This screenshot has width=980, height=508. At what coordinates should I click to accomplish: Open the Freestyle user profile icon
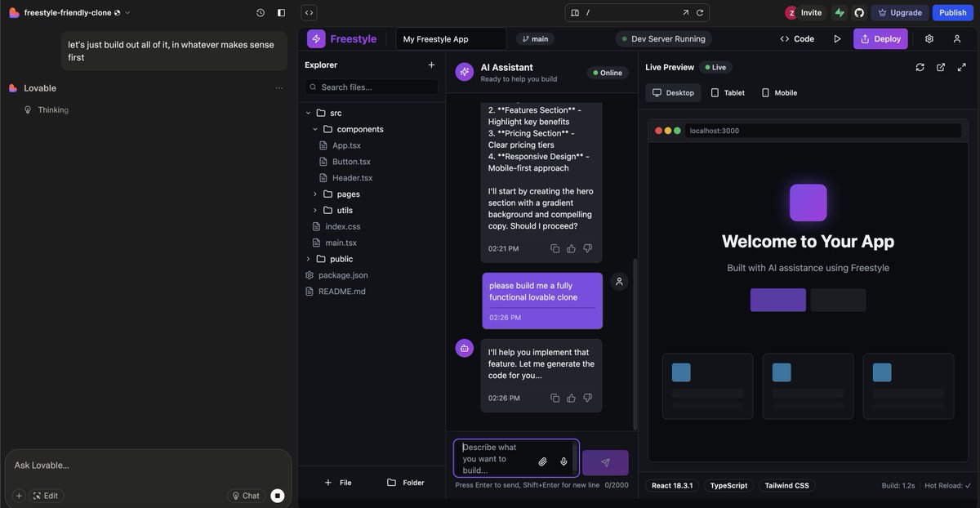point(957,38)
